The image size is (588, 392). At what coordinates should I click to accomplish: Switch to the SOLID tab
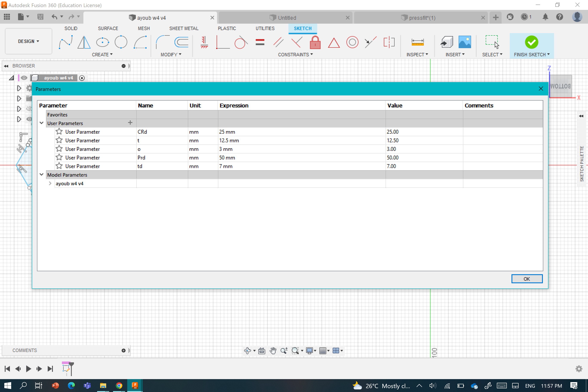71,28
